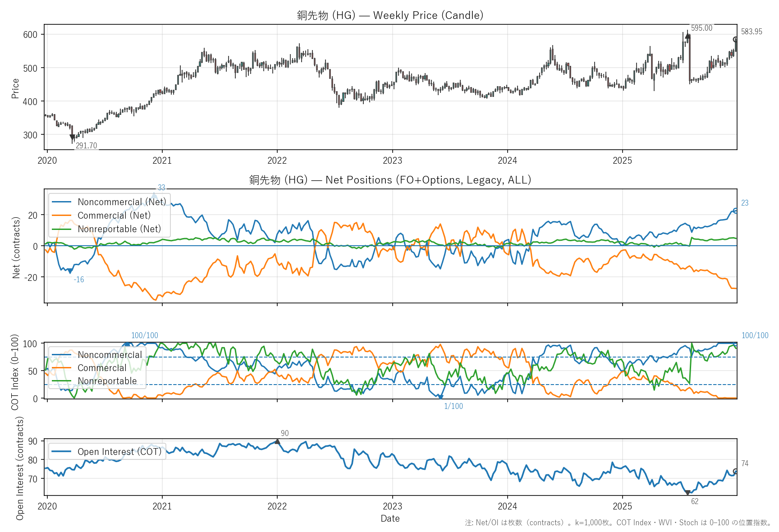Select the Commercial entry in COT Index legend
779x532 pixels.
[x=102, y=368]
